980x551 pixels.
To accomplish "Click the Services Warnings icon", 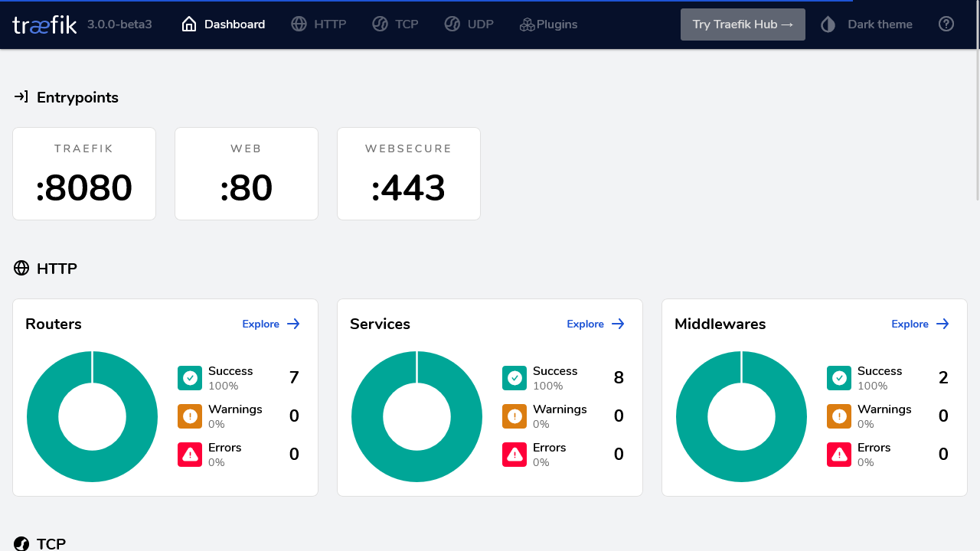I will tap(514, 416).
